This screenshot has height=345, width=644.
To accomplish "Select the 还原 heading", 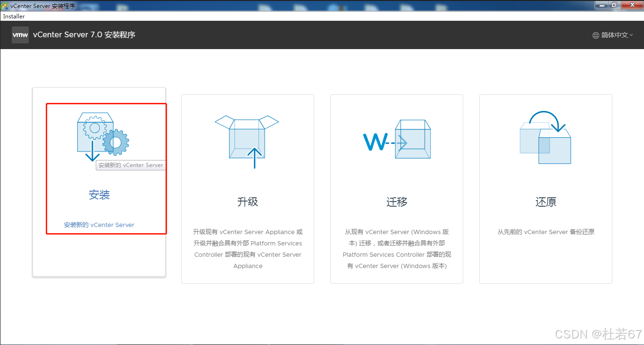I will pyautogui.click(x=546, y=202).
